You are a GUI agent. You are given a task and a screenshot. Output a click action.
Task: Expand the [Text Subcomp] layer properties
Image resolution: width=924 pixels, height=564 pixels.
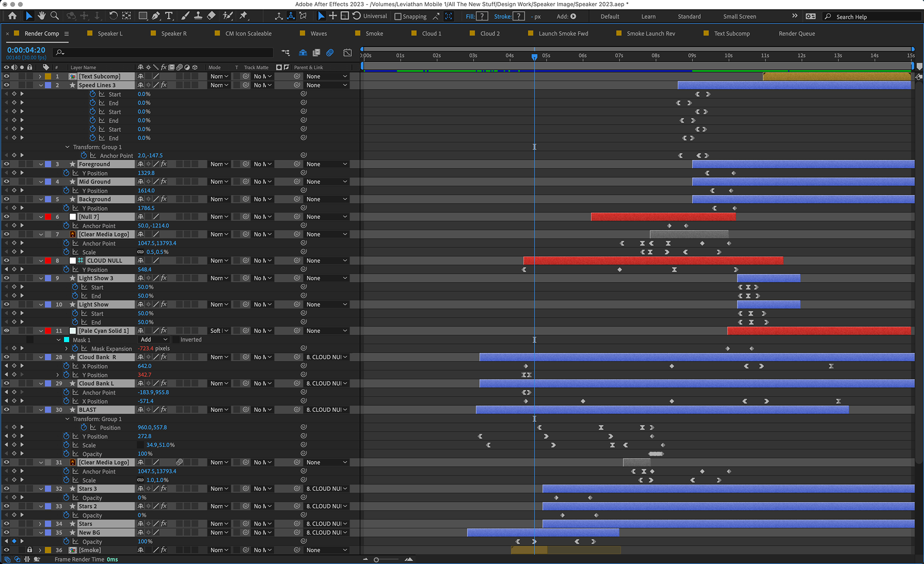(40, 77)
